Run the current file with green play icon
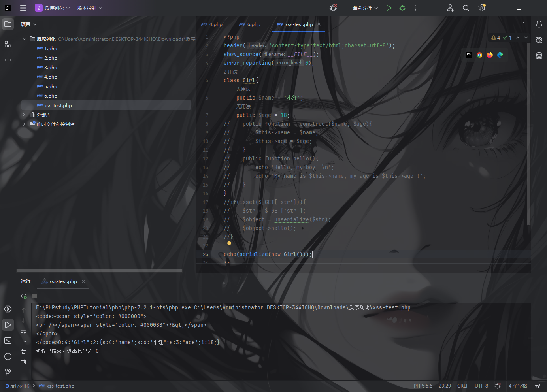Viewport: 547px width, 392px height. pyautogui.click(x=389, y=8)
